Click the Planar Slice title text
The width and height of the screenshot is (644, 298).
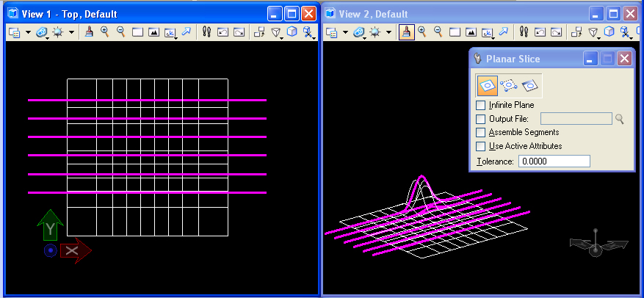point(513,59)
